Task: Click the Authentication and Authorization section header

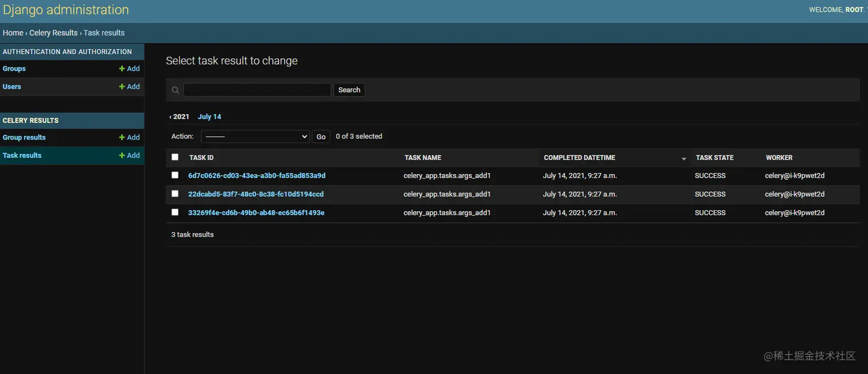Action: tap(67, 52)
